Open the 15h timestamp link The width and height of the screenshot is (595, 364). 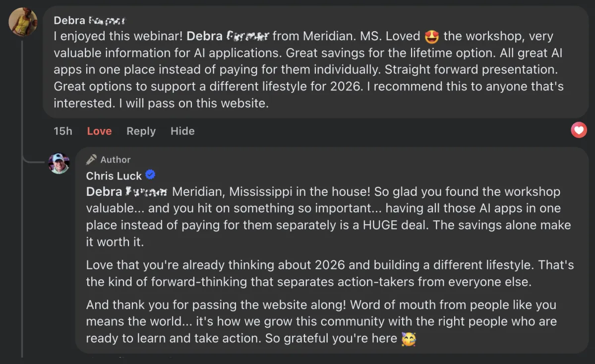(x=63, y=131)
